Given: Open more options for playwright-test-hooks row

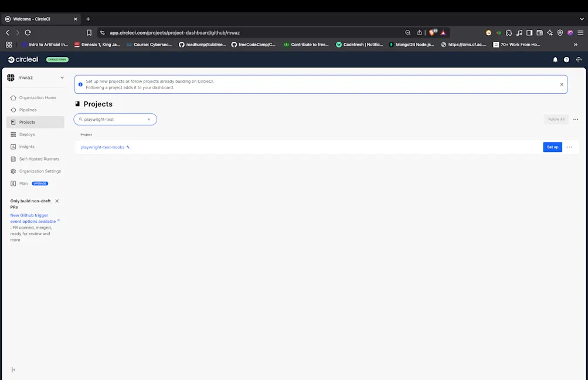Looking at the screenshot, I should (x=569, y=147).
